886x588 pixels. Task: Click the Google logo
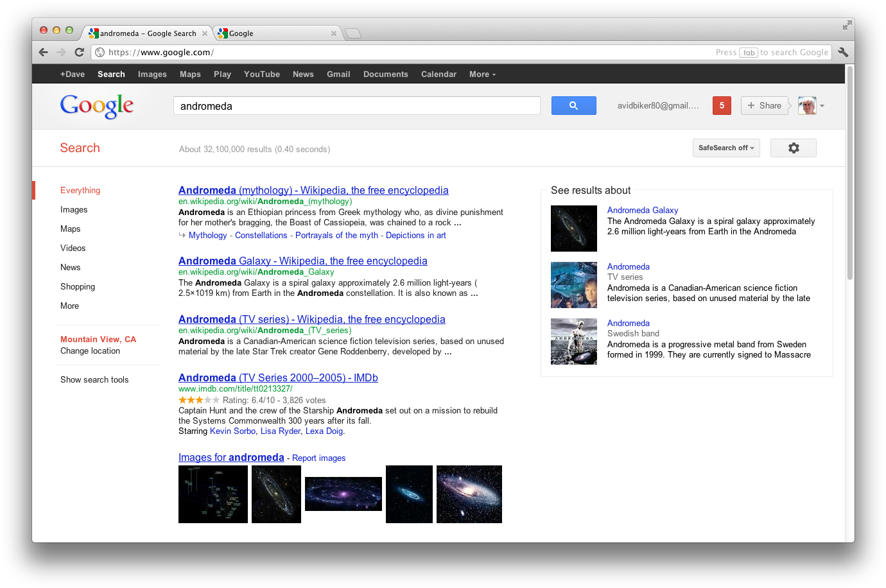(x=97, y=106)
